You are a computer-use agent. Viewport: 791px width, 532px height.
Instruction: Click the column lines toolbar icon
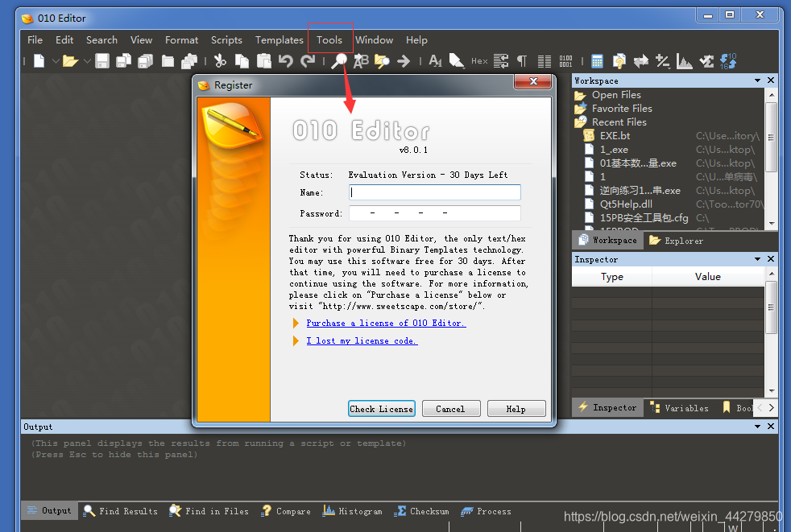[545, 61]
